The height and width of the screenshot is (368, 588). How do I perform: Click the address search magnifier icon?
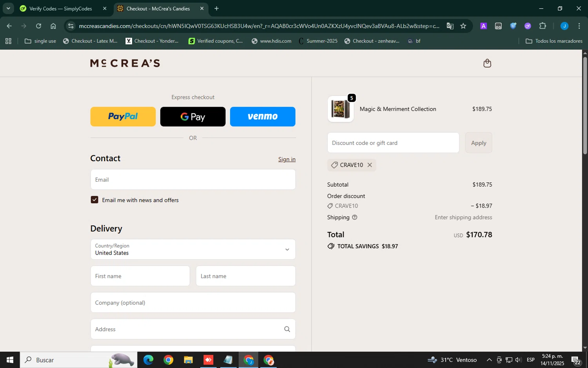(287, 329)
